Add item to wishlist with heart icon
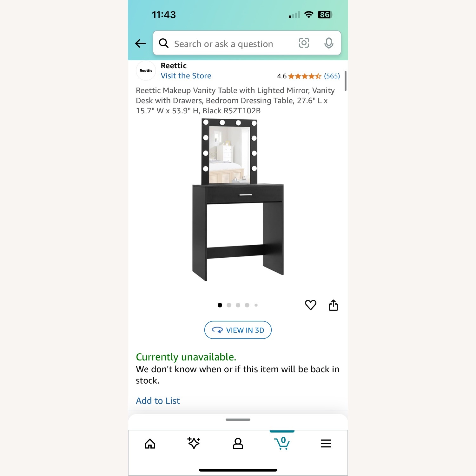Image resolution: width=476 pixels, height=476 pixels. click(x=311, y=305)
